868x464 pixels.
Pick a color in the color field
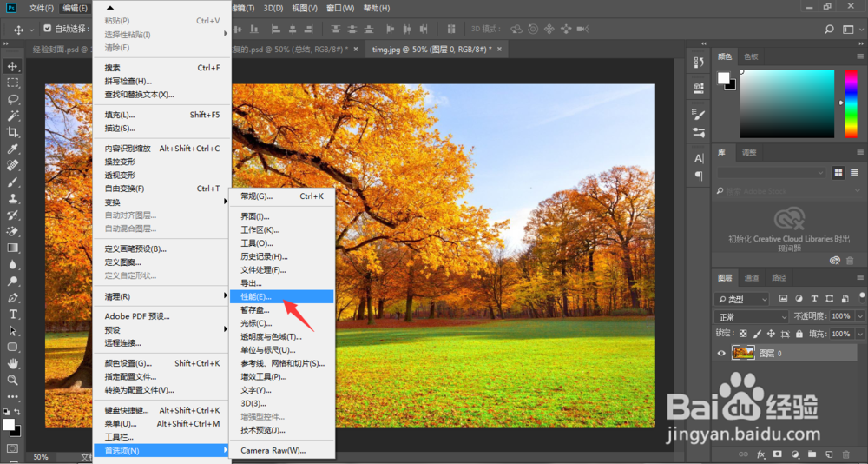pos(786,103)
